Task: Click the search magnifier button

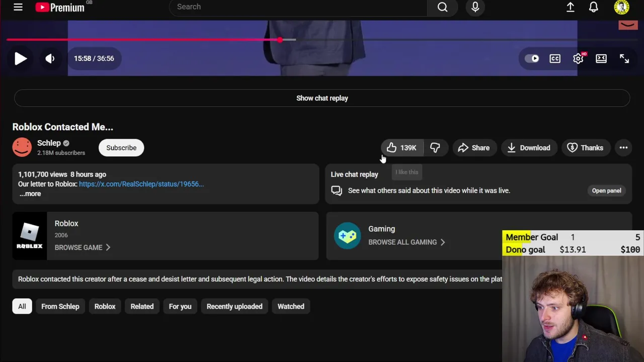Action: [442, 7]
